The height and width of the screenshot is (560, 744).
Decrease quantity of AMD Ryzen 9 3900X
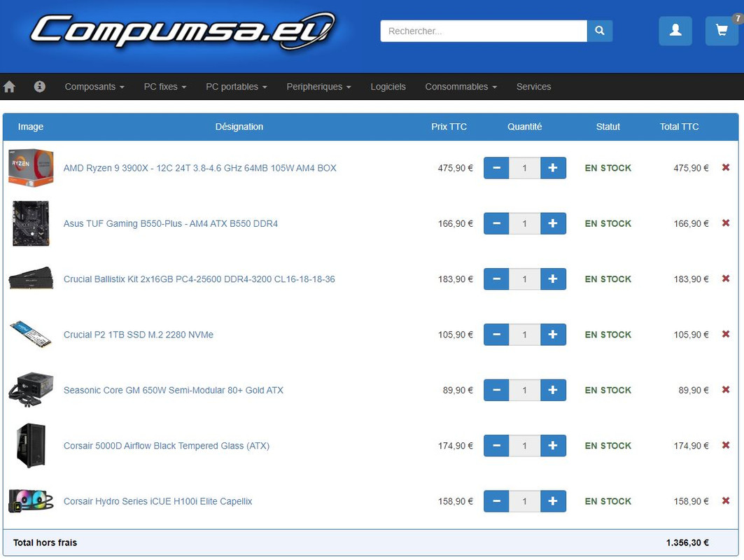(x=496, y=168)
